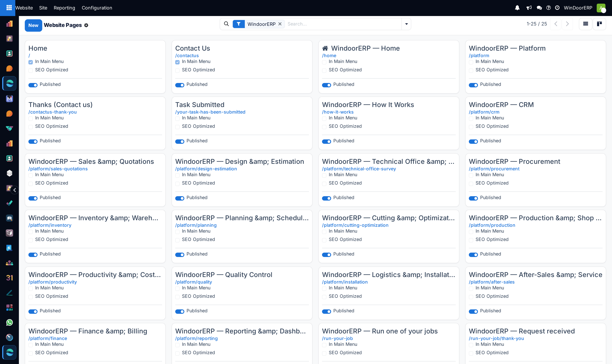
Task: Open the Site menu
Action: (43, 8)
